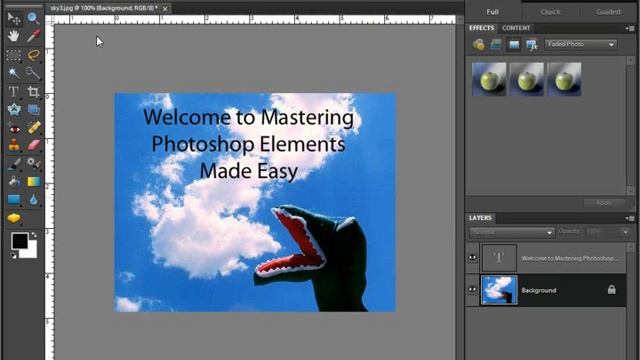Swap foreground and background colors

click(x=34, y=236)
